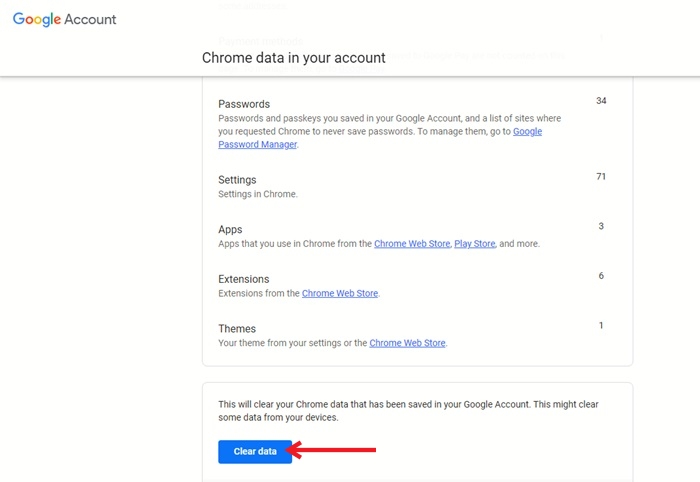Click the 'This will clear your Chrome data' notice
The height and width of the screenshot is (482, 700).
(408, 411)
